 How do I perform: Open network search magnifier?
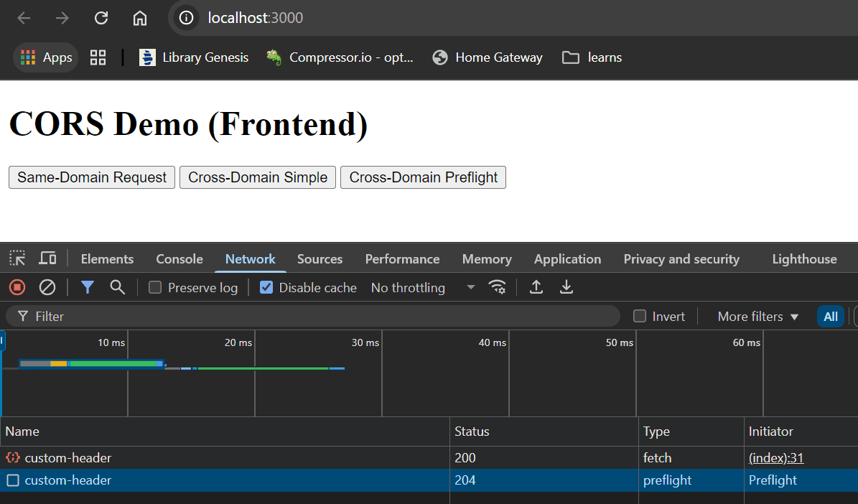click(117, 288)
